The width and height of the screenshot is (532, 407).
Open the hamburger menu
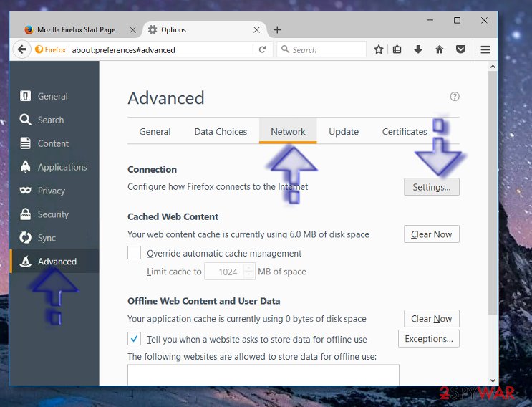(x=485, y=49)
